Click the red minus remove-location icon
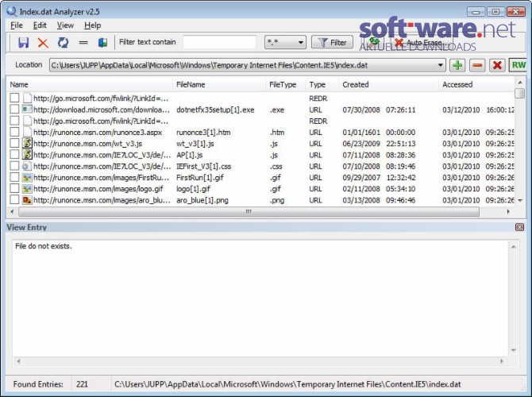Screen dimensions: 532x397 point(477,65)
